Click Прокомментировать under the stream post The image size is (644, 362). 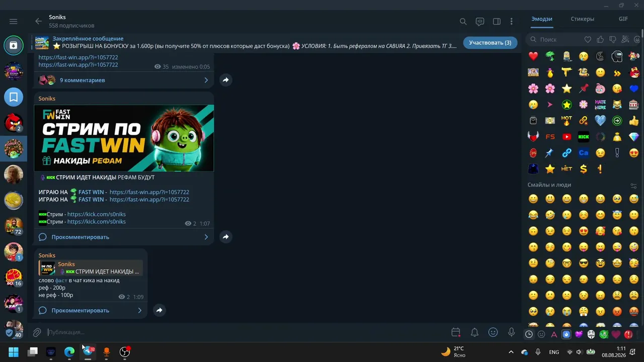(x=124, y=237)
